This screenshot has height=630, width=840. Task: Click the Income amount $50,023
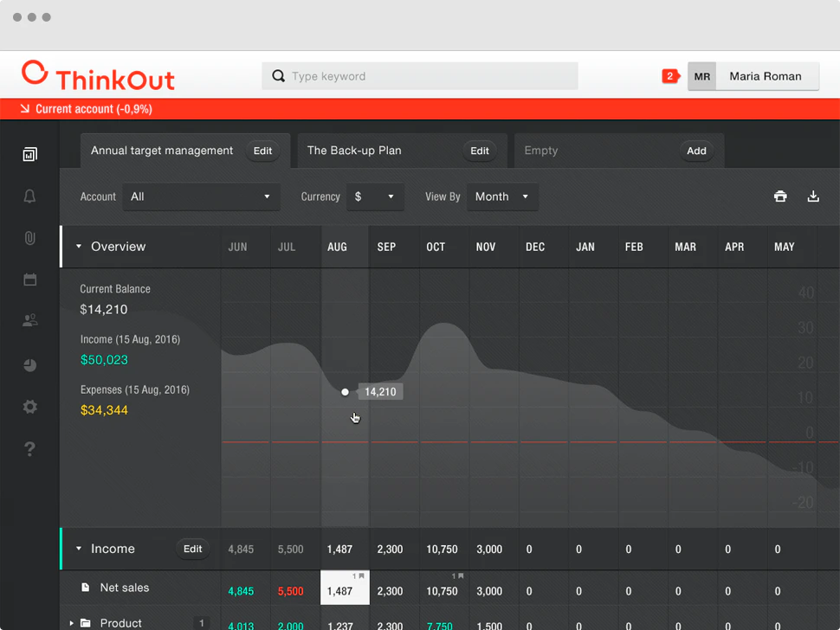(x=104, y=360)
